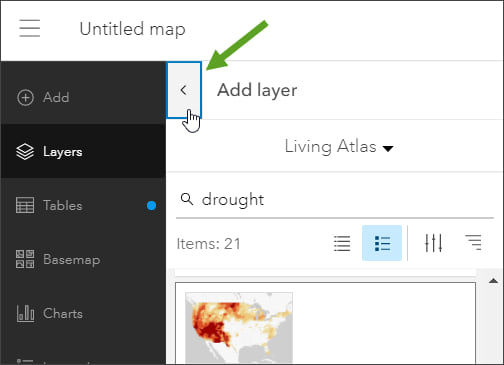Click the Add plus icon in sidebar
Viewport: 504px width, 365px height.
[25, 98]
